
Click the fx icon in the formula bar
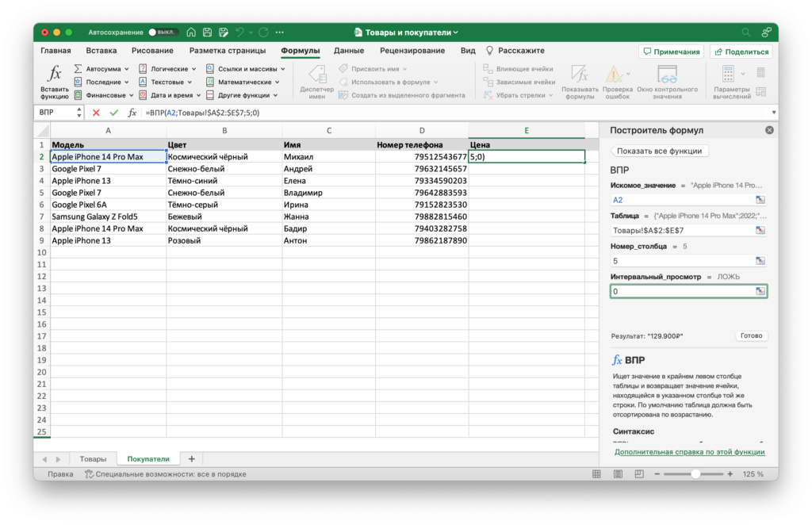[x=132, y=113]
